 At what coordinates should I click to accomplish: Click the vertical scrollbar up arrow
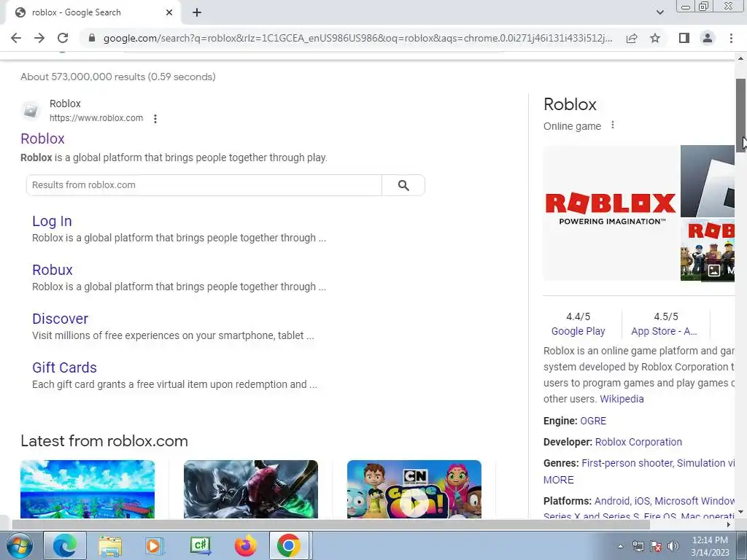pos(741,58)
